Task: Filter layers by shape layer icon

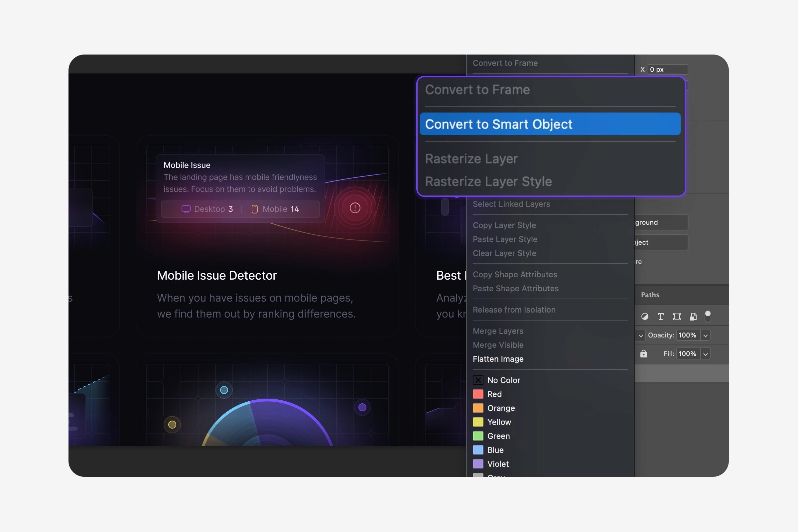Action: pyautogui.click(x=677, y=317)
